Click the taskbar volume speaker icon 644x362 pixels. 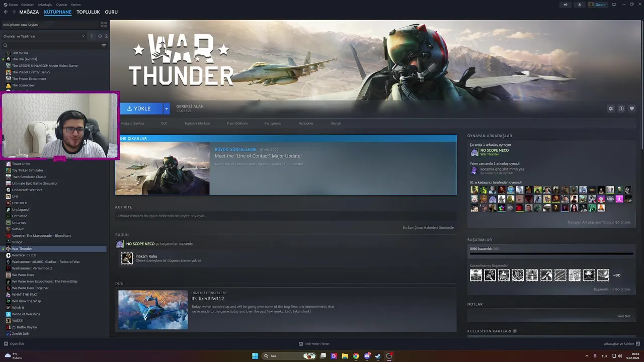[x=620, y=356]
